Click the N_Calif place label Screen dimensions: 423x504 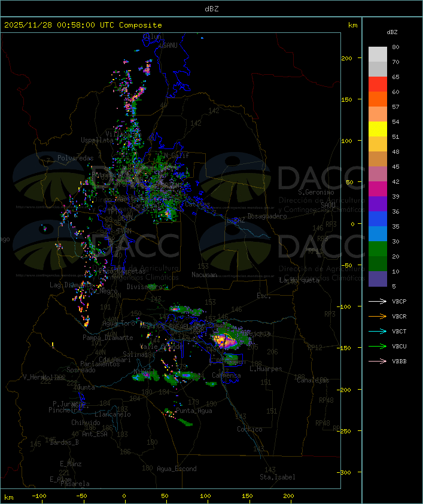(x=176, y=156)
